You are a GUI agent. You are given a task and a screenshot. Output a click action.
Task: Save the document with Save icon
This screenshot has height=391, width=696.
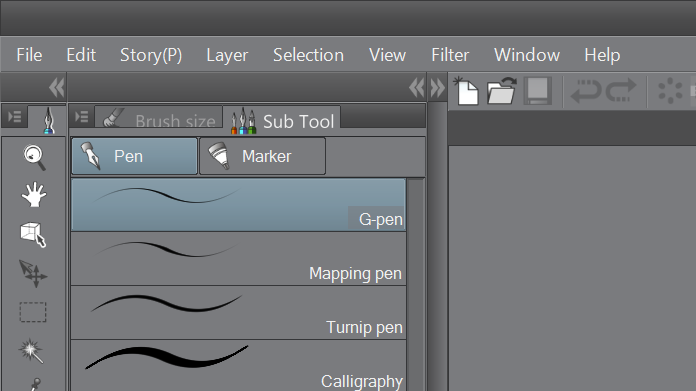538,91
